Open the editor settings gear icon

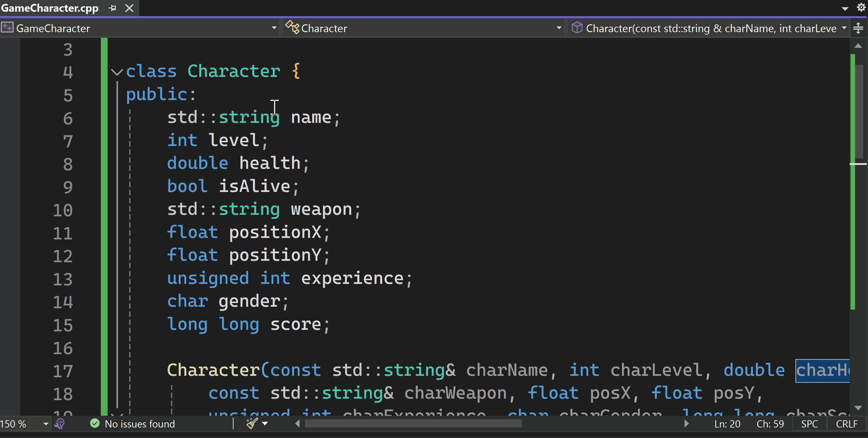pyautogui.click(x=861, y=8)
